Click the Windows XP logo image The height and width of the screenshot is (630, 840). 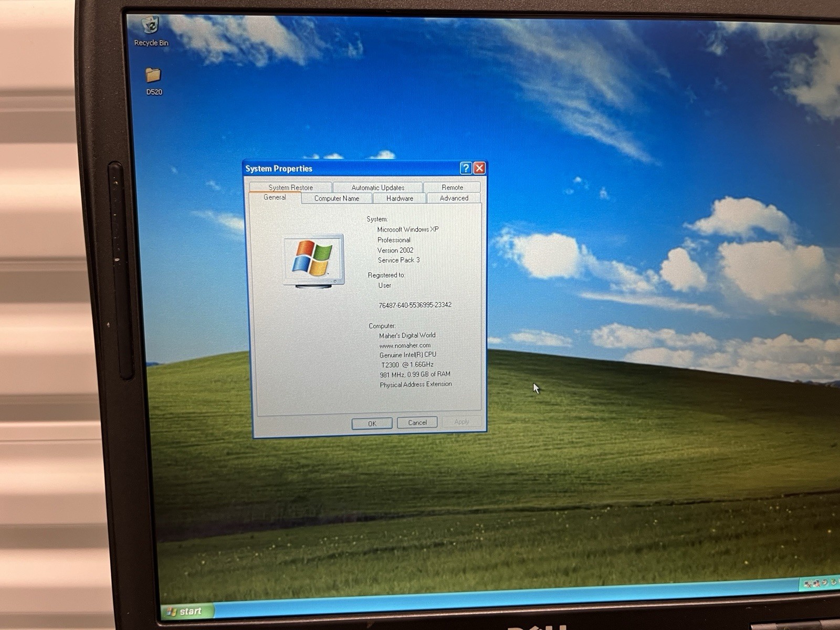[313, 261]
